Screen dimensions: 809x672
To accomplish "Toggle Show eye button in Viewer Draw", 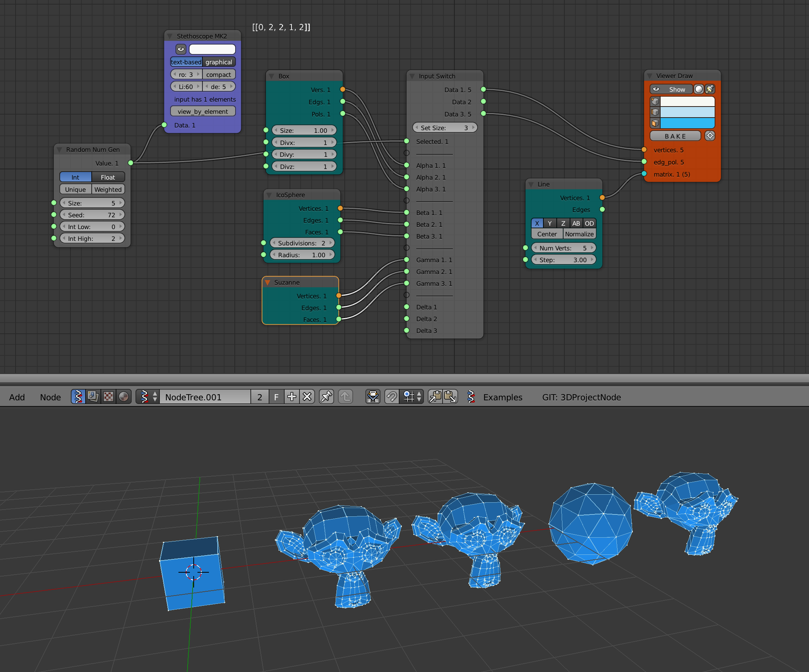I will pyautogui.click(x=671, y=89).
